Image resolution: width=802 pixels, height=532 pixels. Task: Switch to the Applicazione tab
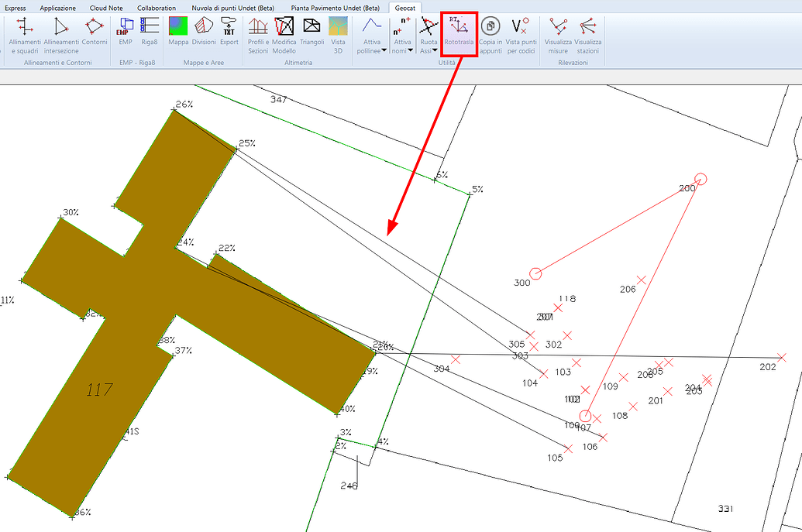[58, 9]
